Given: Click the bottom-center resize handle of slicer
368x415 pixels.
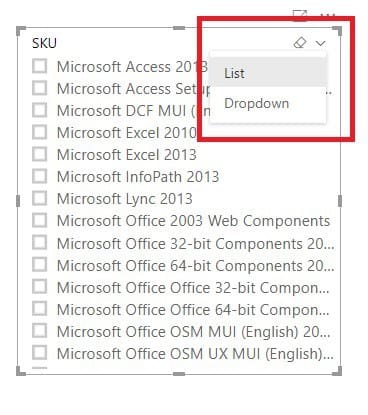Looking at the screenshot, I should (x=179, y=374).
